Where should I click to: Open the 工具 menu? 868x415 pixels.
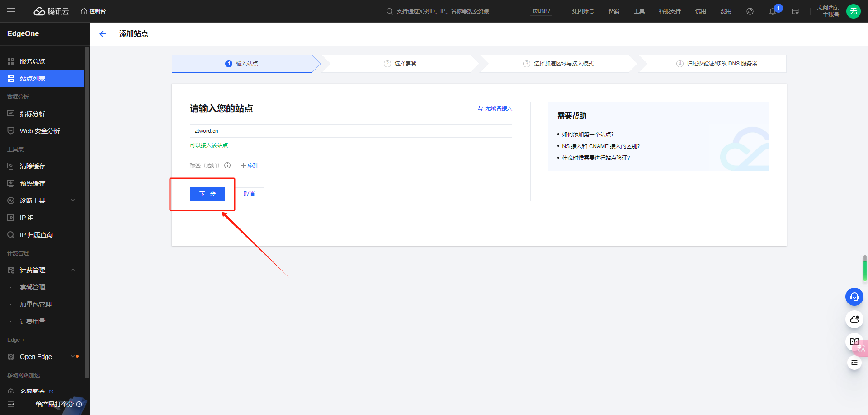tap(639, 11)
